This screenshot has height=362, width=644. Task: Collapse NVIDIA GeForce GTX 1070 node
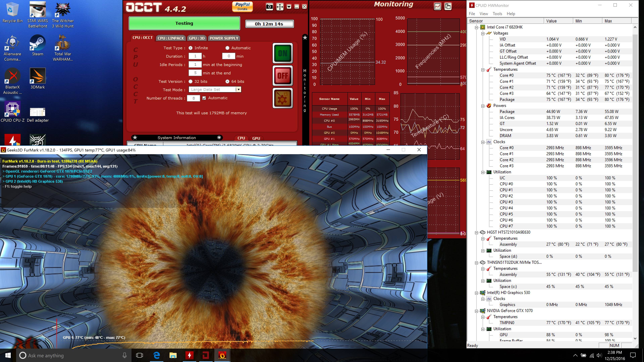pos(476,311)
